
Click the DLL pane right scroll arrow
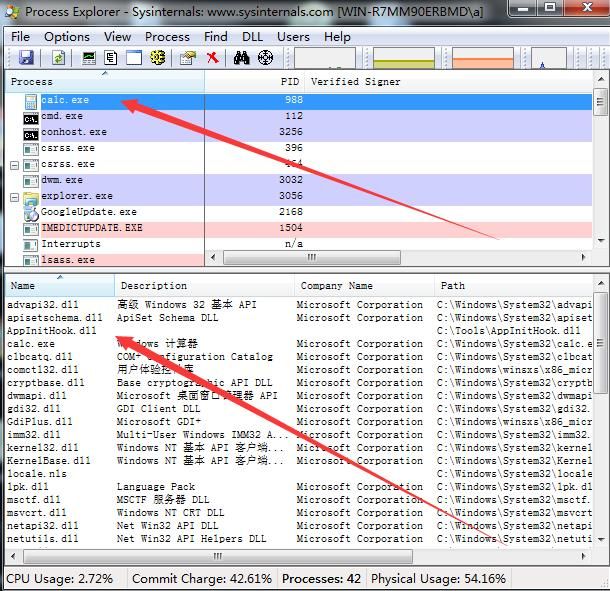[584, 556]
